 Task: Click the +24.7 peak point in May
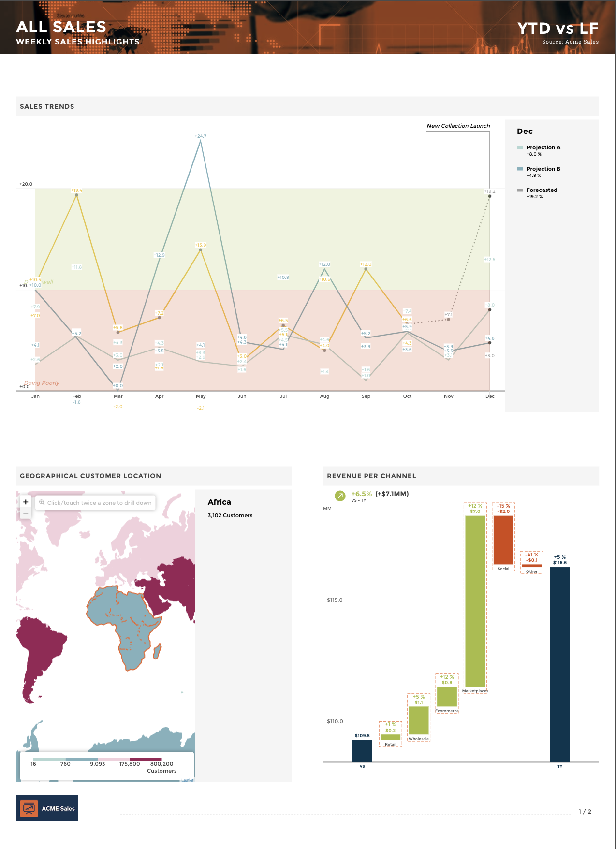201,141
